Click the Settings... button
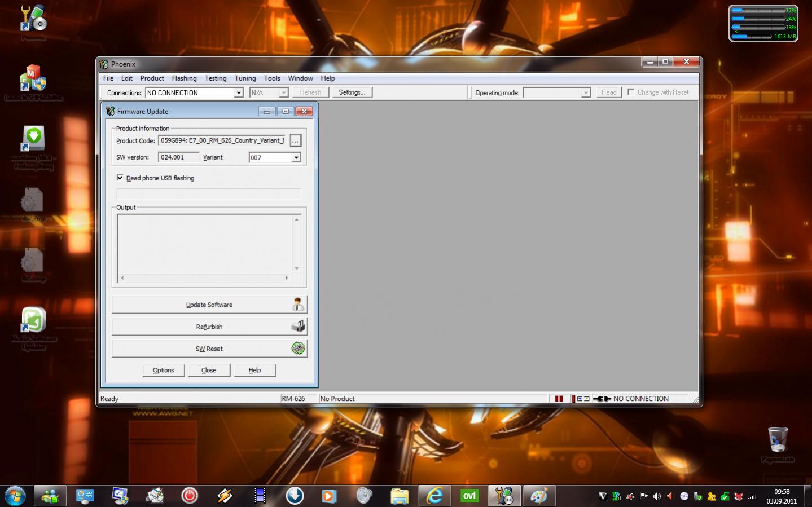Screen dimensions: 812x507 coord(352,92)
